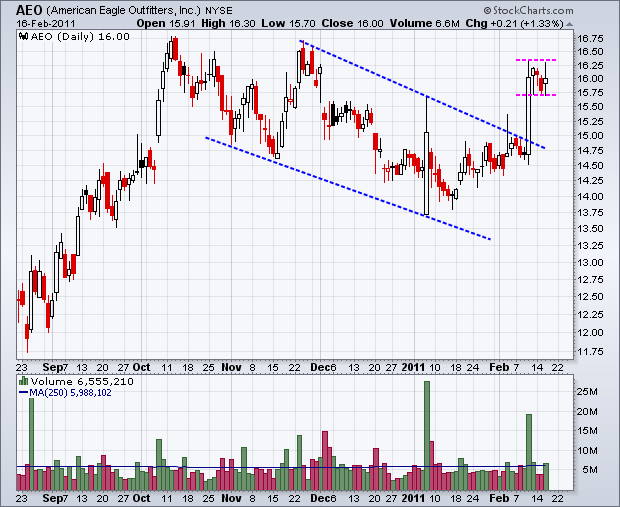
Task: Click the tall white February breakout candlestick
Action: (x=528, y=115)
